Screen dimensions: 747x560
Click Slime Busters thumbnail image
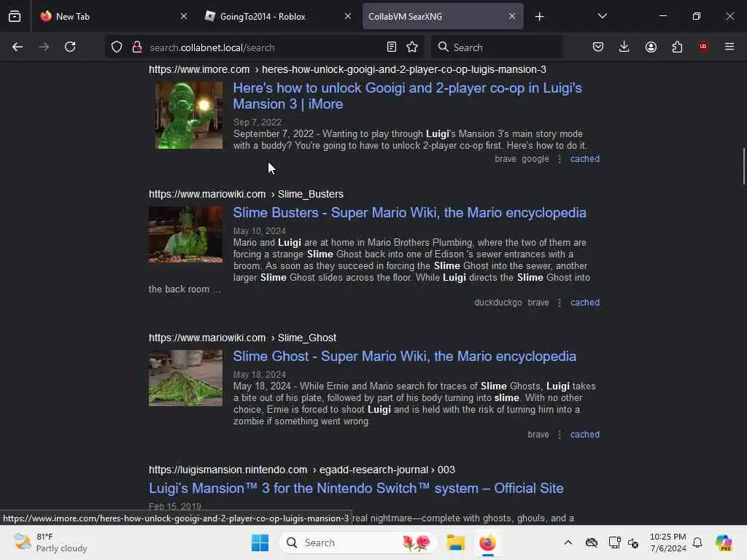tap(186, 234)
